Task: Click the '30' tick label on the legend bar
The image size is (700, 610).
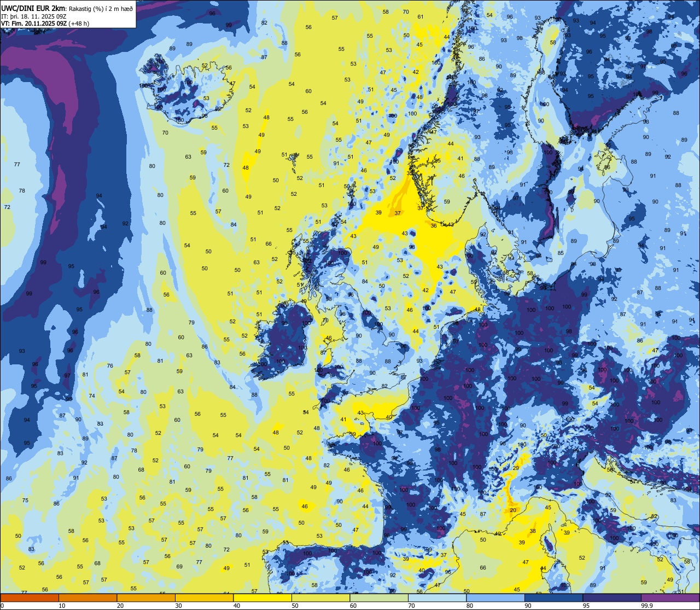Action: coord(179,606)
